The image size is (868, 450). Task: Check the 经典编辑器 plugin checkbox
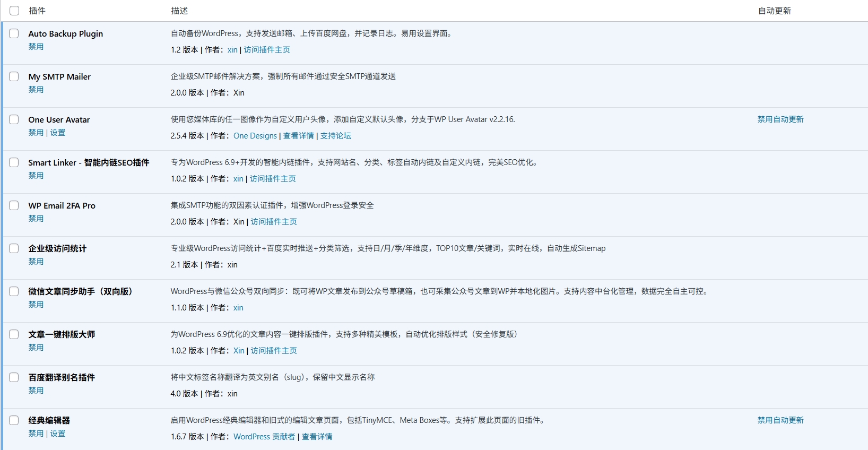(x=14, y=420)
